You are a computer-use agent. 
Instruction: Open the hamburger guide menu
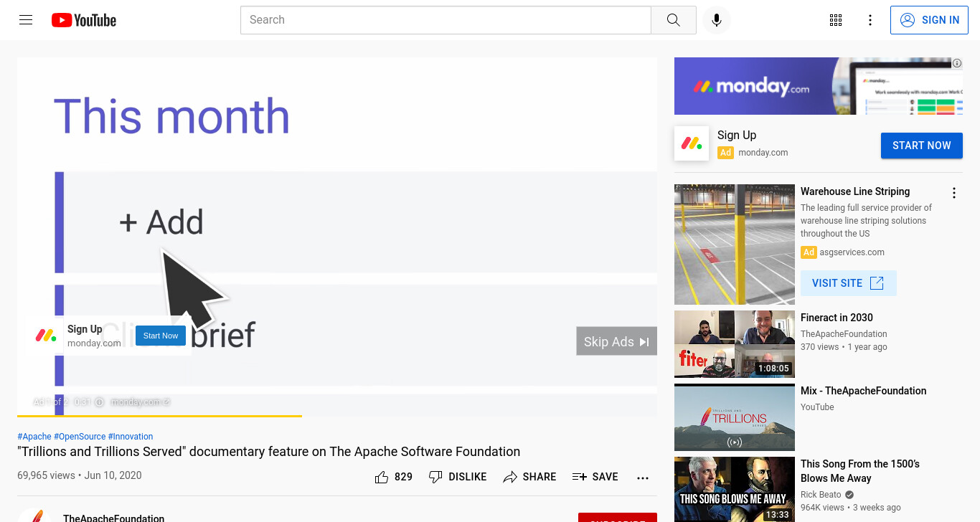click(x=26, y=20)
